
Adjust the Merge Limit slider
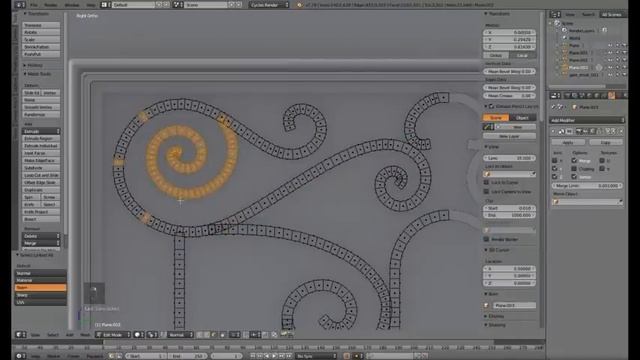(587, 185)
